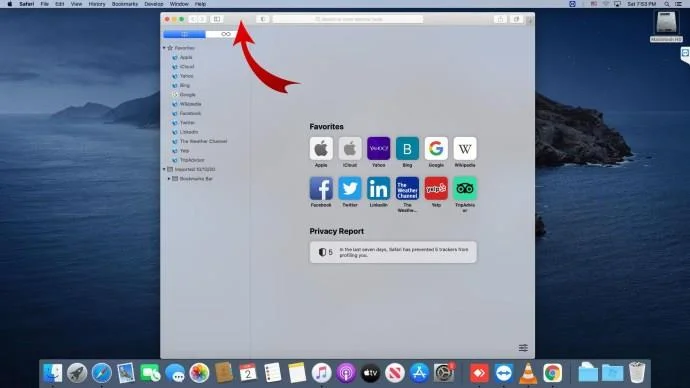
Task: Open the Help menu
Action: [x=200, y=4]
